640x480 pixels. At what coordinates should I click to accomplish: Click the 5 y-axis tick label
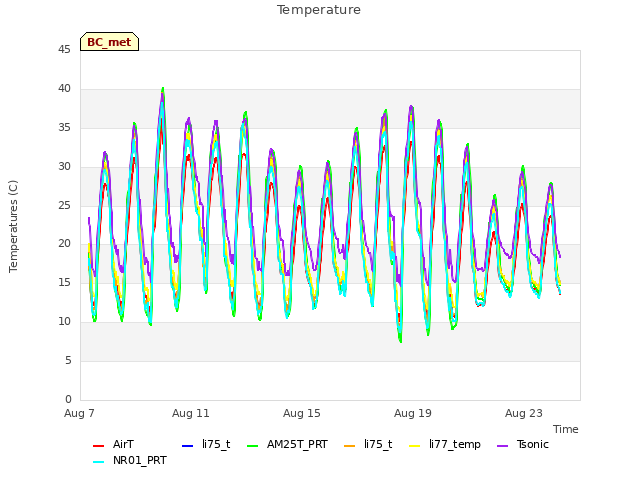tap(68, 360)
